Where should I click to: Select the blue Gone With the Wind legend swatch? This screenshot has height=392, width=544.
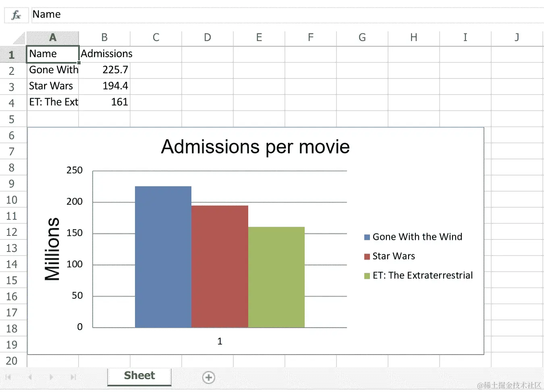click(x=367, y=237)
